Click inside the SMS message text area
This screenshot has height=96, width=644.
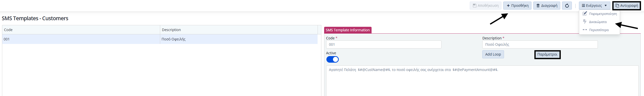click(x=482, y=81)
